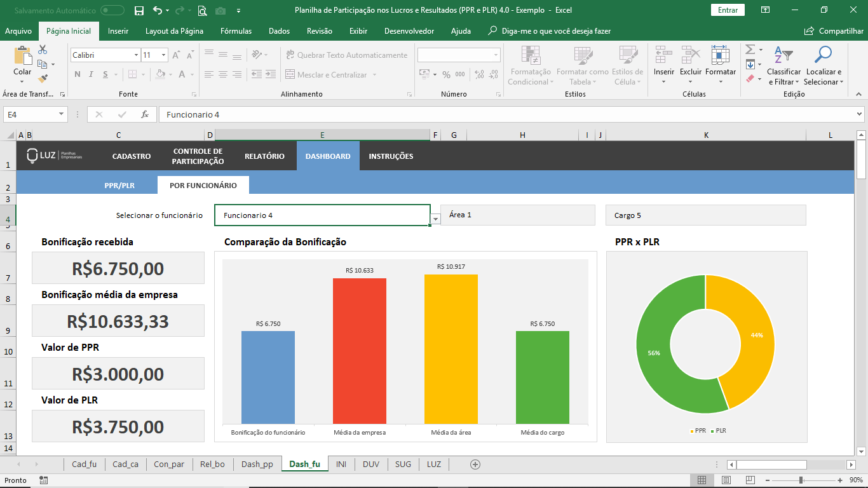Toggle the Salvamento Automático switch

coord(112,10)
